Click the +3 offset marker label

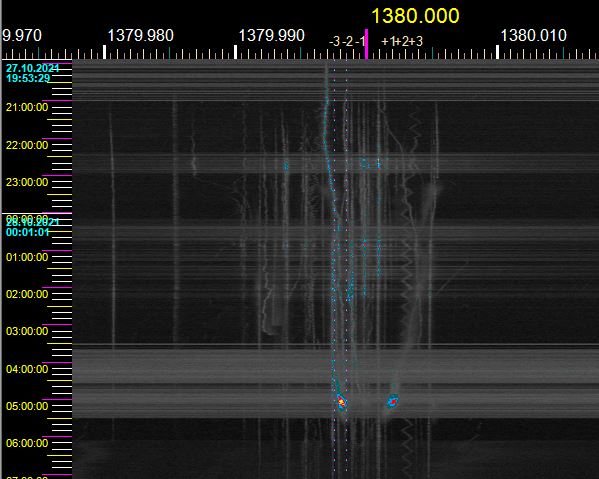(x=417, y=41)
